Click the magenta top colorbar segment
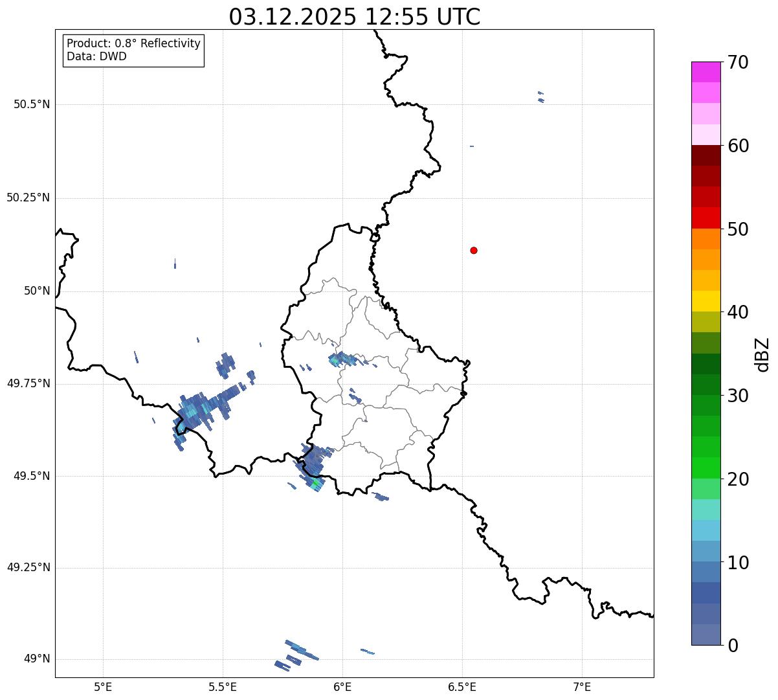This screenshot has height=700, width=778. 706,72
